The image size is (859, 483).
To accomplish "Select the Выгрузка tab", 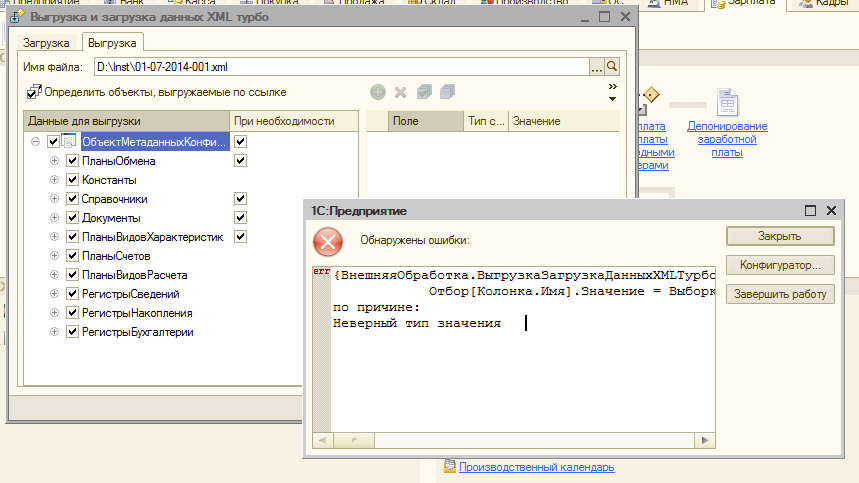I will [x=113, y=42].
